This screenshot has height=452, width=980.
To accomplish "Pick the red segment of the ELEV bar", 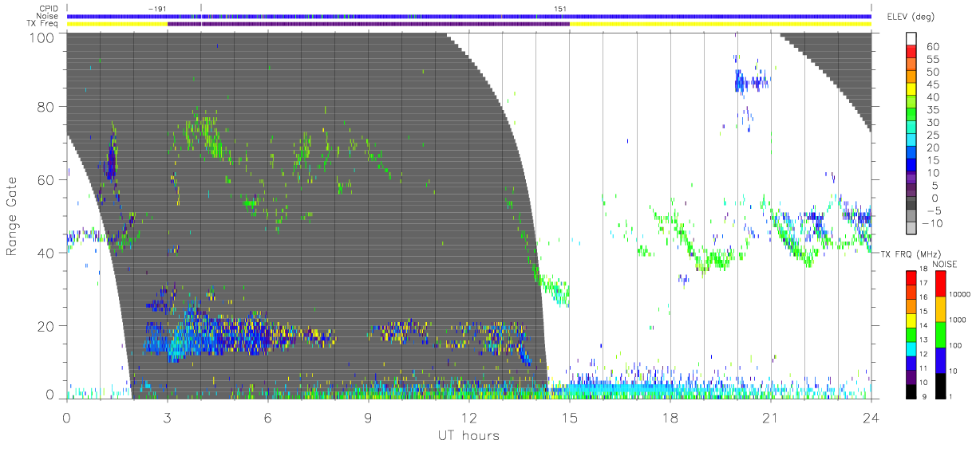I will 912,51.
